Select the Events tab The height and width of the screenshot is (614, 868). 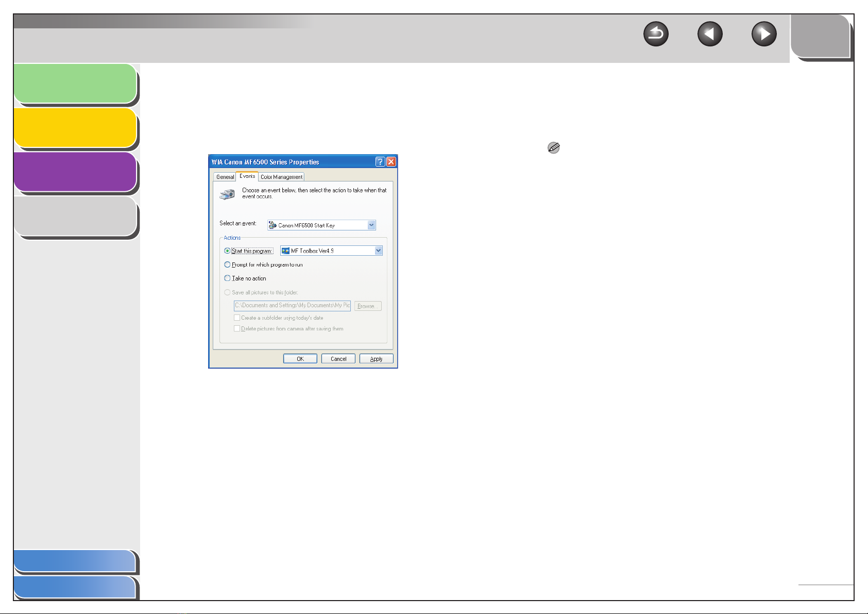coord(247,176)
